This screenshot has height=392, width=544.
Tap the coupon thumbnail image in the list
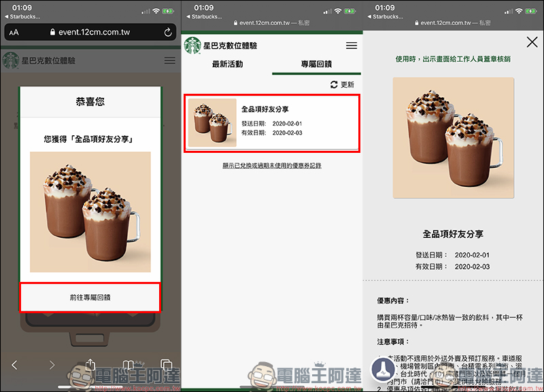coord(212,123)
